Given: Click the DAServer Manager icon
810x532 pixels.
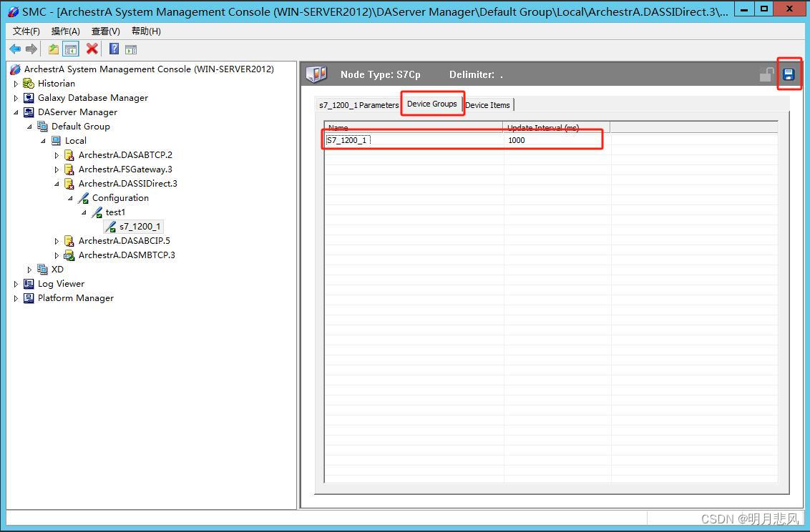Looking at the screenshot, I should pyautogui.click(x=29, y=112).
